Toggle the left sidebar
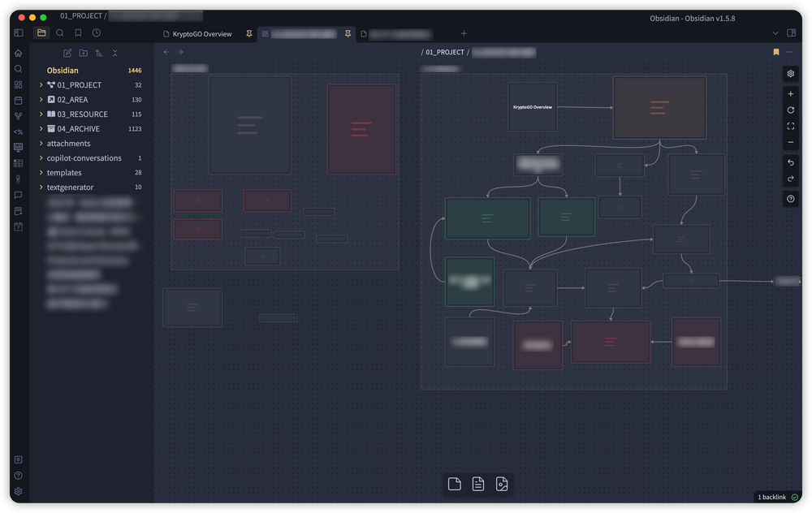This screenshot has width=812, height=513. 19,33
